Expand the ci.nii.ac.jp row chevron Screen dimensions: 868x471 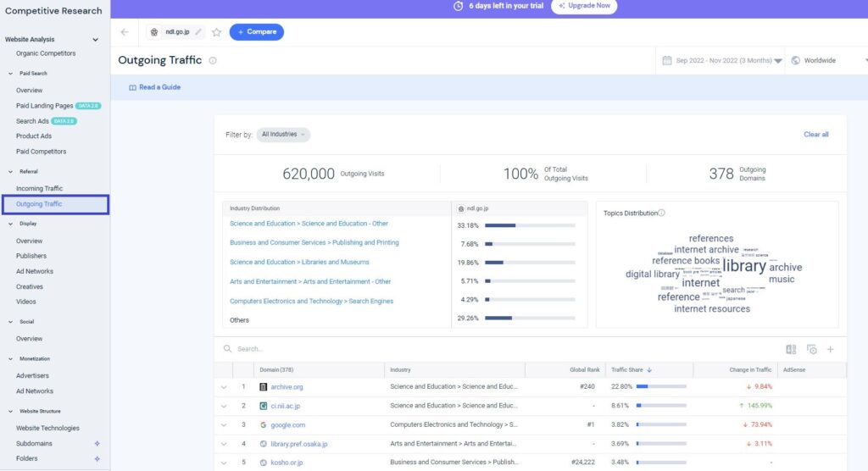(x=224, y=407)
